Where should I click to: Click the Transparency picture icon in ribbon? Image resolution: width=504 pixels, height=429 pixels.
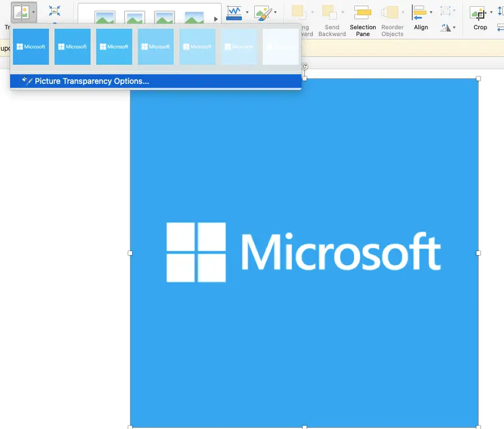pos(21,12)
